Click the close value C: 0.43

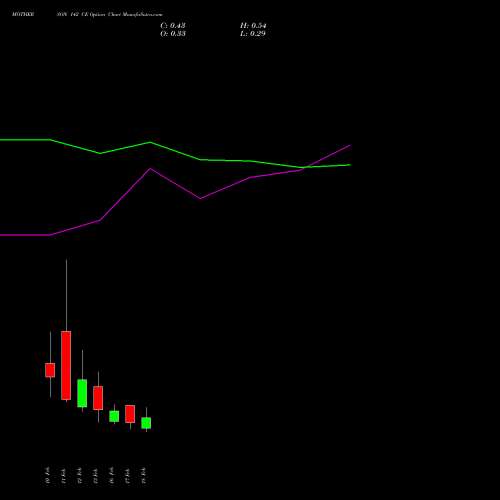[x=173, y=26]
